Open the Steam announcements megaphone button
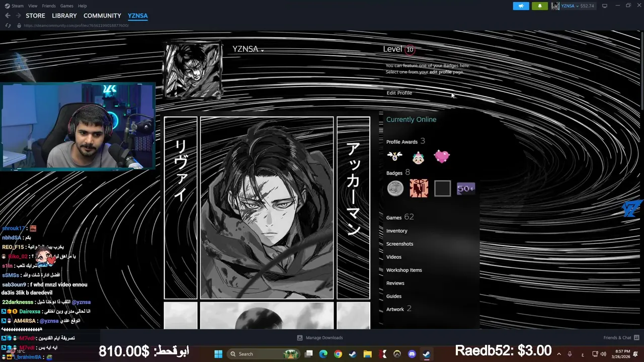The image size is (644, 362). coord(521,6)
